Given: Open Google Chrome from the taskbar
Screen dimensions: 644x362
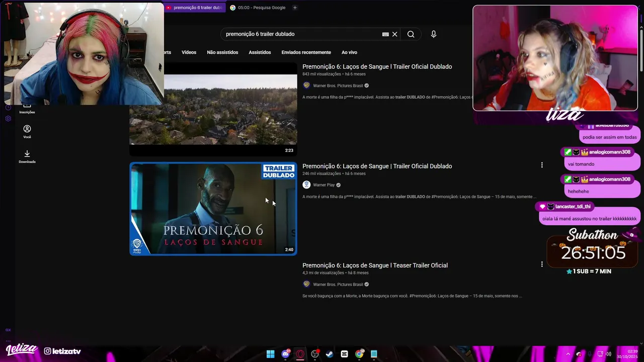Looking at the screenshot, I should coord(359,354).
